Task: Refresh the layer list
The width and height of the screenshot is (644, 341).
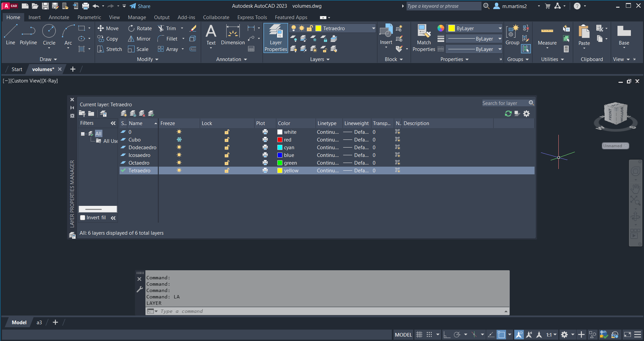Action: coord(508,114)
